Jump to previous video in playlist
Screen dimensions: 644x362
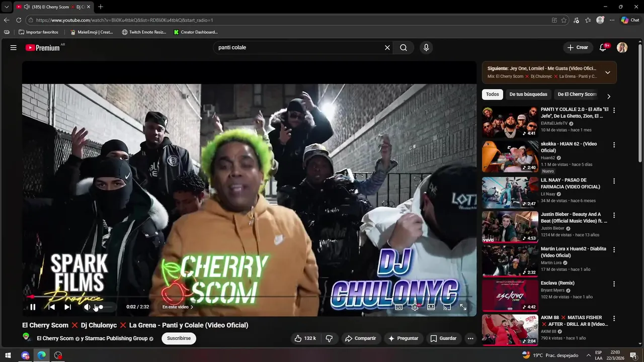51,307
